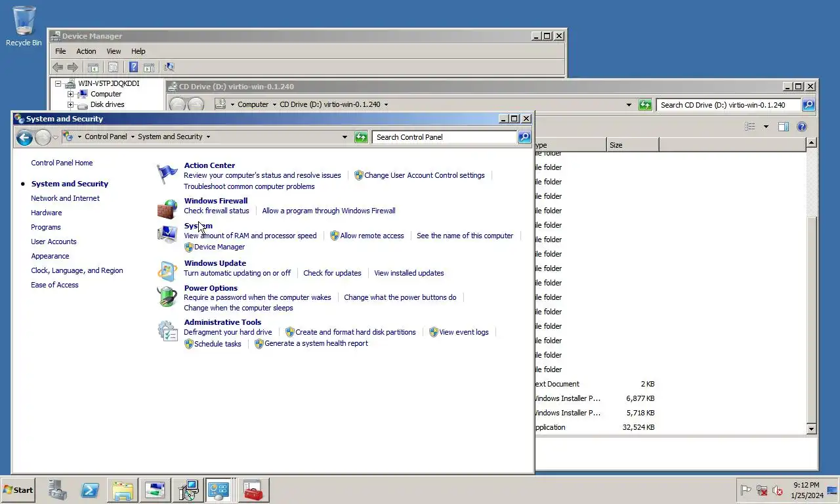The height and width of the screenshot is (504, 840).
Task: Click the Action Center flag icon
Action: click(x=167, y=174)
